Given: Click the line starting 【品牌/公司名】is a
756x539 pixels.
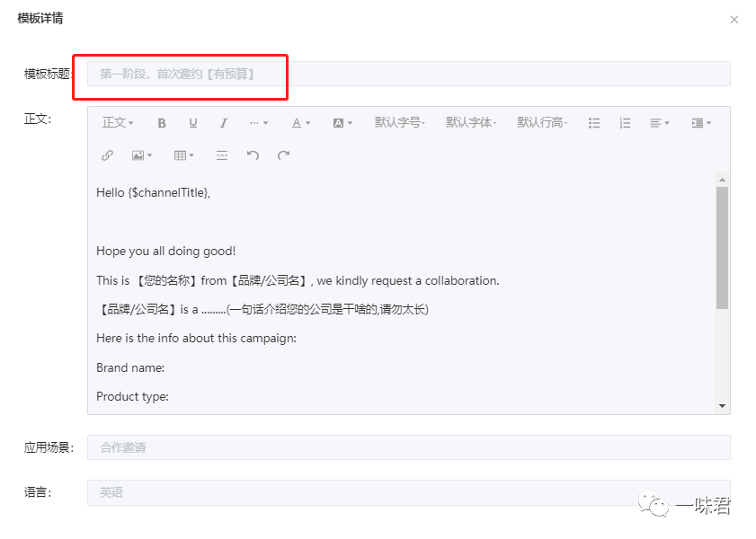Looking at the screenshot, I should [262, 309].
